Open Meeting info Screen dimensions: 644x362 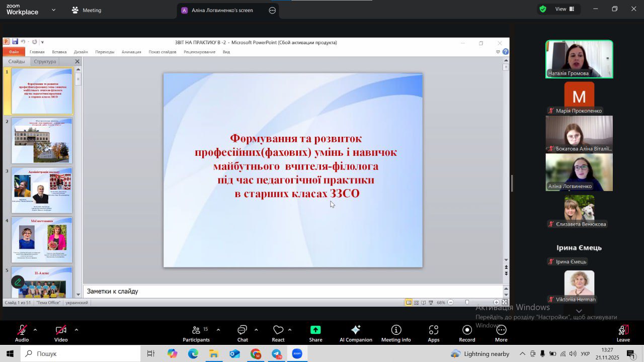click(x=396, y=333)
